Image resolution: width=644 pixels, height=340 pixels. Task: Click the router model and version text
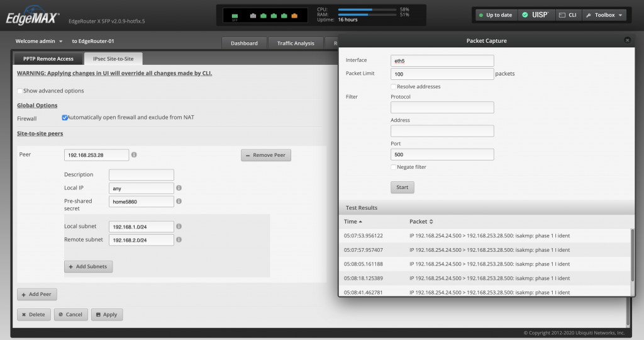pos(107,21)
